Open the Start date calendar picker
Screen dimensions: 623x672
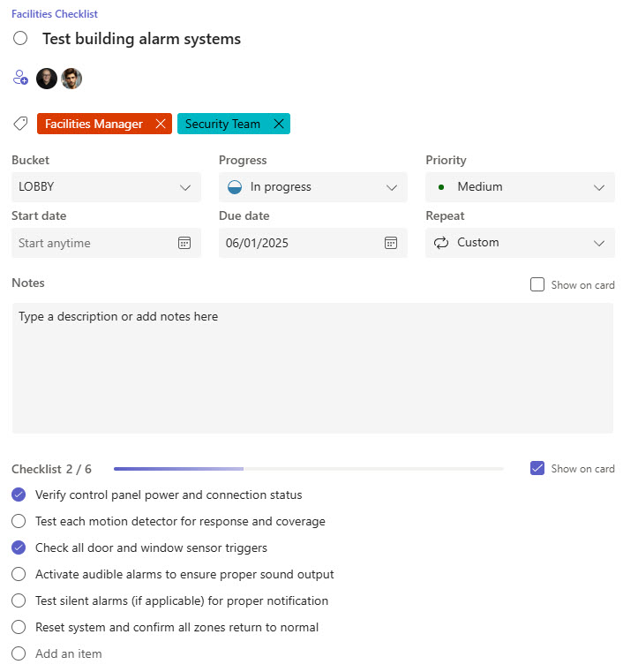pos(184,243)
